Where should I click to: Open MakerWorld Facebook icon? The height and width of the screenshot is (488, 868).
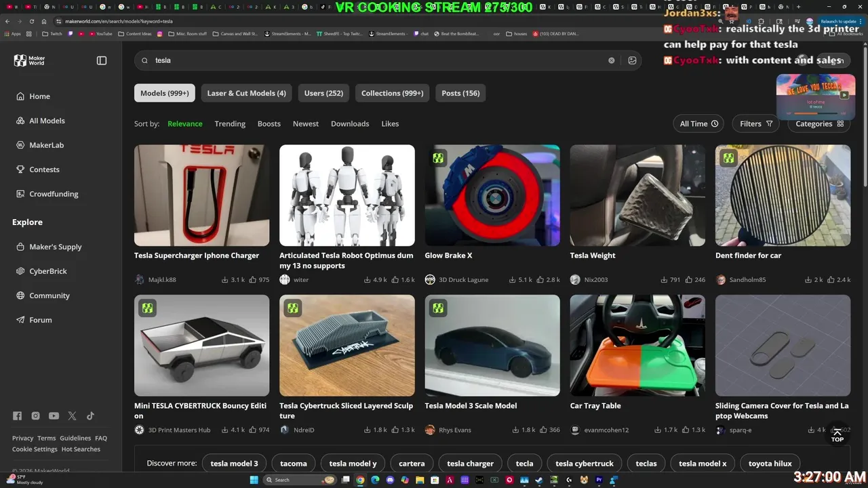tap(17, 416)
